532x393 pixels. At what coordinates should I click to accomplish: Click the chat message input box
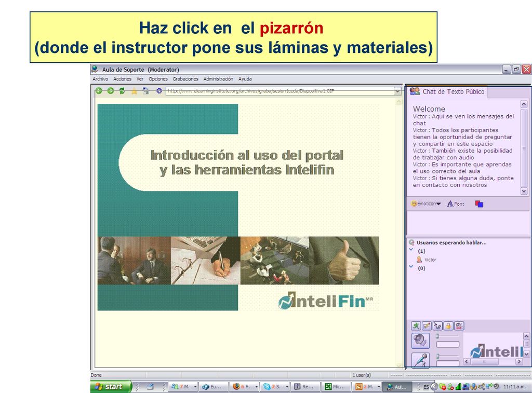click(468, 222)
